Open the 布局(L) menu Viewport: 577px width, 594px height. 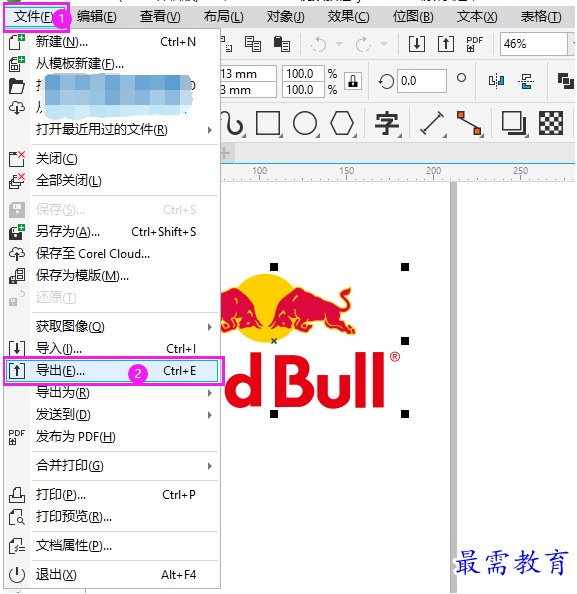click(223, 17)
